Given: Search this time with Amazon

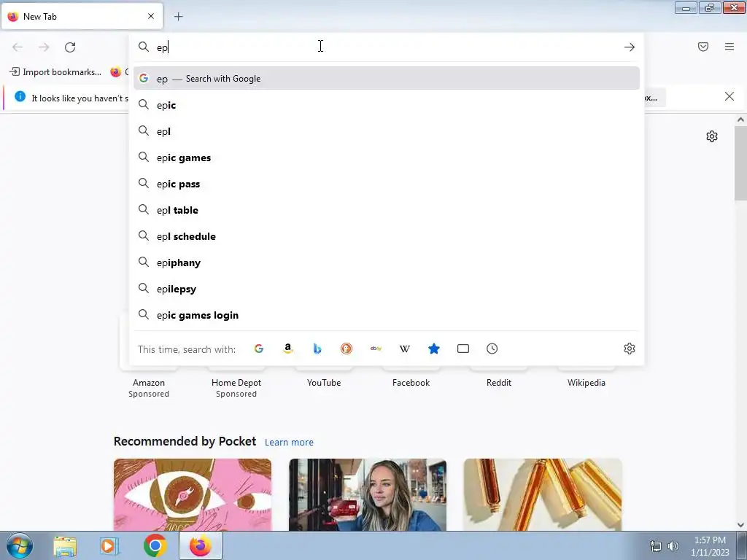Looking at the screenshot, I should (x=287, y=349).
